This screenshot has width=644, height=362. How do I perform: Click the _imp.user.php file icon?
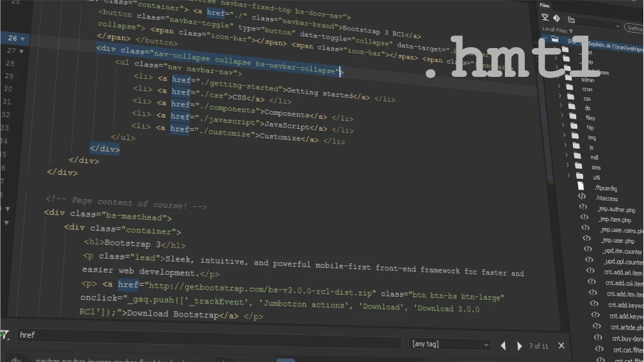586,238
